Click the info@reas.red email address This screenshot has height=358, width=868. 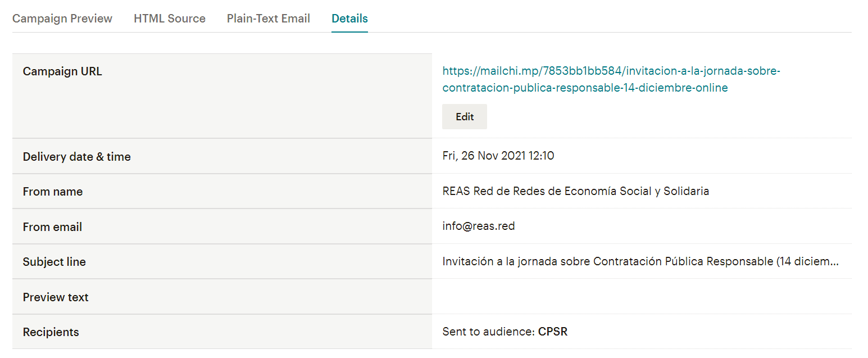[478, 226]
